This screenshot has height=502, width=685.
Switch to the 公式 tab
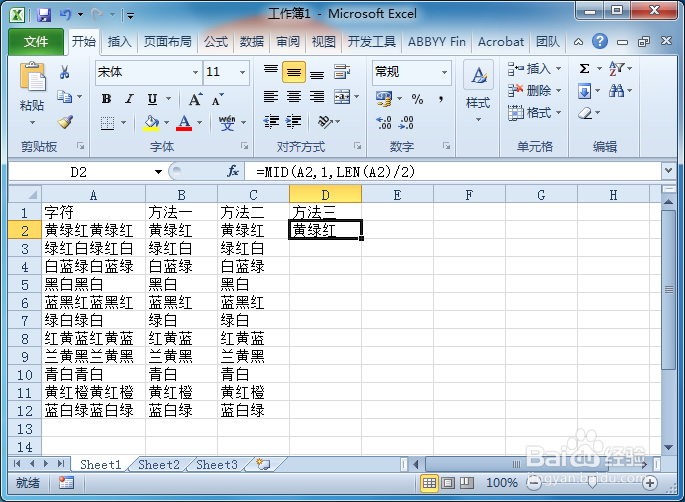point(216,42)
